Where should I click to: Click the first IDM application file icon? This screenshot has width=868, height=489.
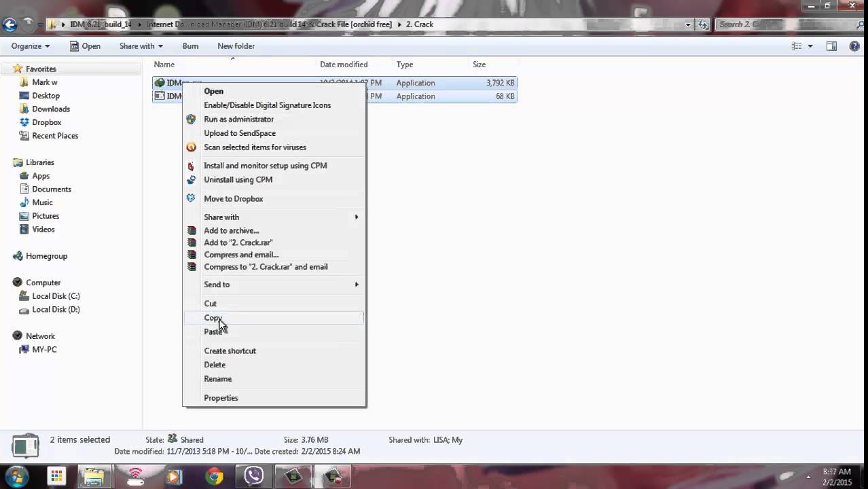pos(160,83)
